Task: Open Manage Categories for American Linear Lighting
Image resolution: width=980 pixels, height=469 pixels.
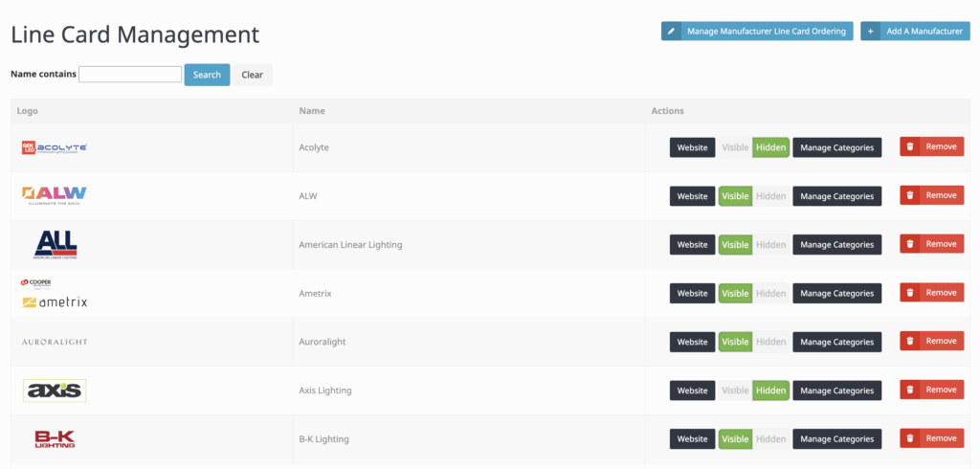Action: point(836,245)
